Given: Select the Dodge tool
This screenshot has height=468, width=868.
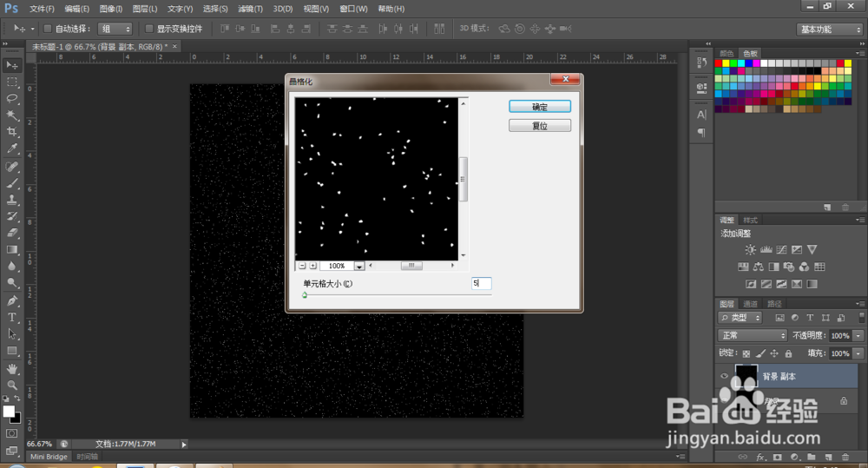Looking at the screenshot, I should [11, 283].
